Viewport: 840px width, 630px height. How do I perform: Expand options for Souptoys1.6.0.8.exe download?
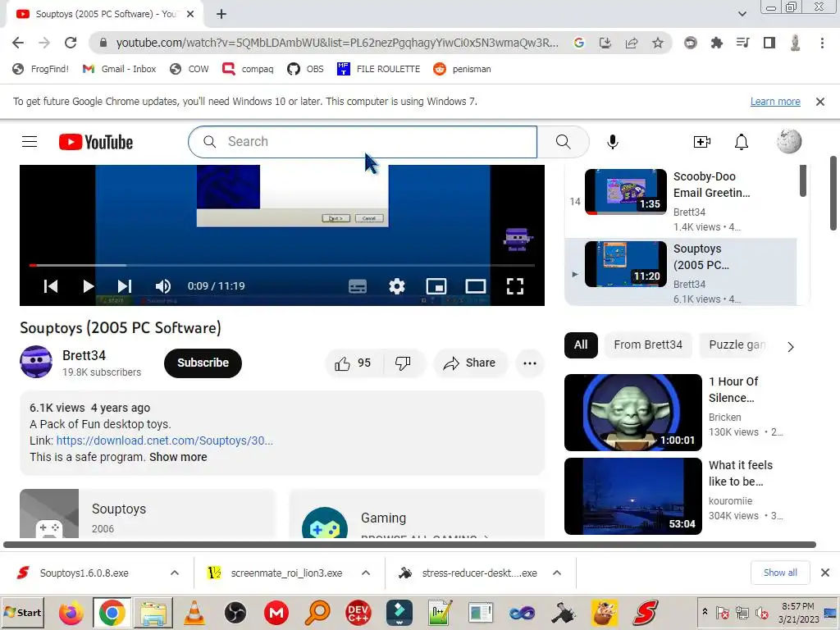175,573
